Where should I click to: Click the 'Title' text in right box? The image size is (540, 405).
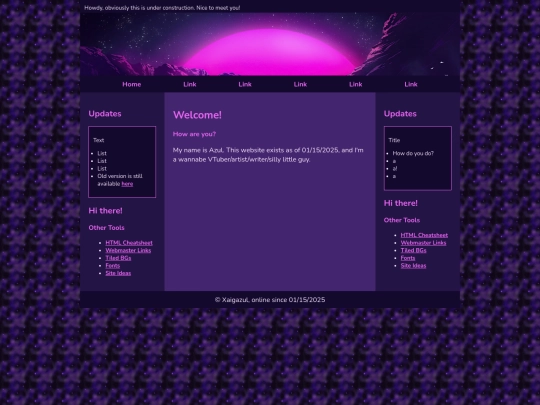[x=394, y=140]
